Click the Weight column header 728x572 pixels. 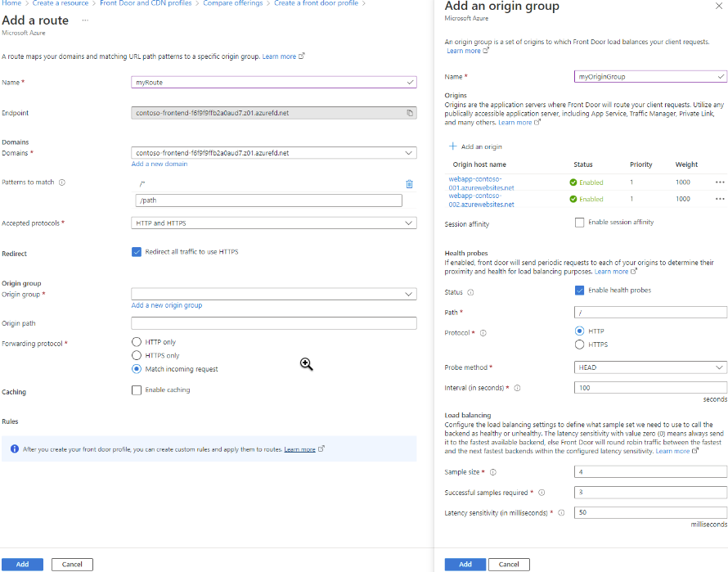click(x=686, y=164)
